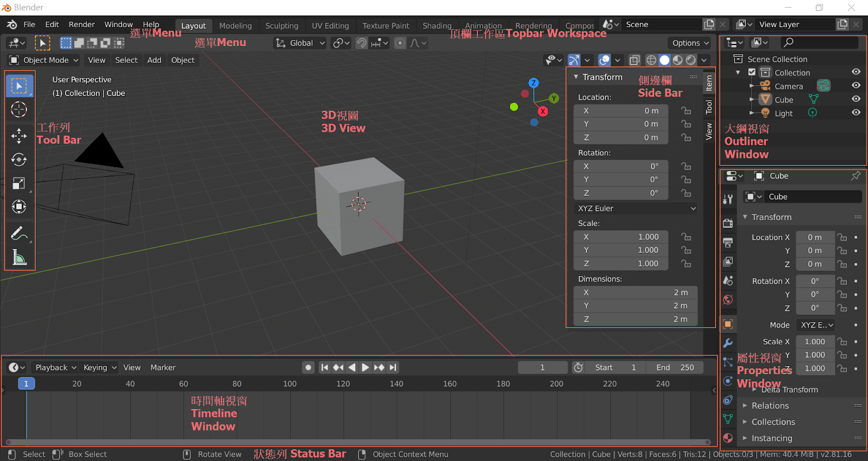The image size is (868, 461).
Task: Open the Keying dropdown
Action: click(x=99, y=367)
